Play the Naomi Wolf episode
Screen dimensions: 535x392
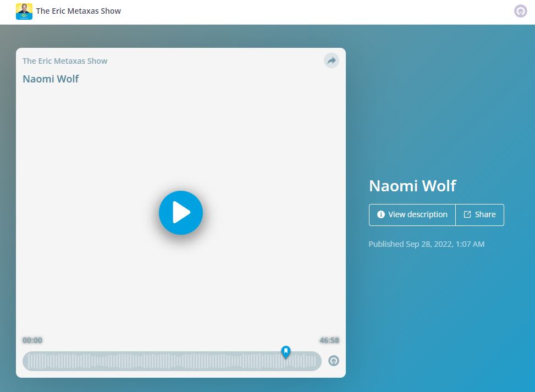click(181, 213)
